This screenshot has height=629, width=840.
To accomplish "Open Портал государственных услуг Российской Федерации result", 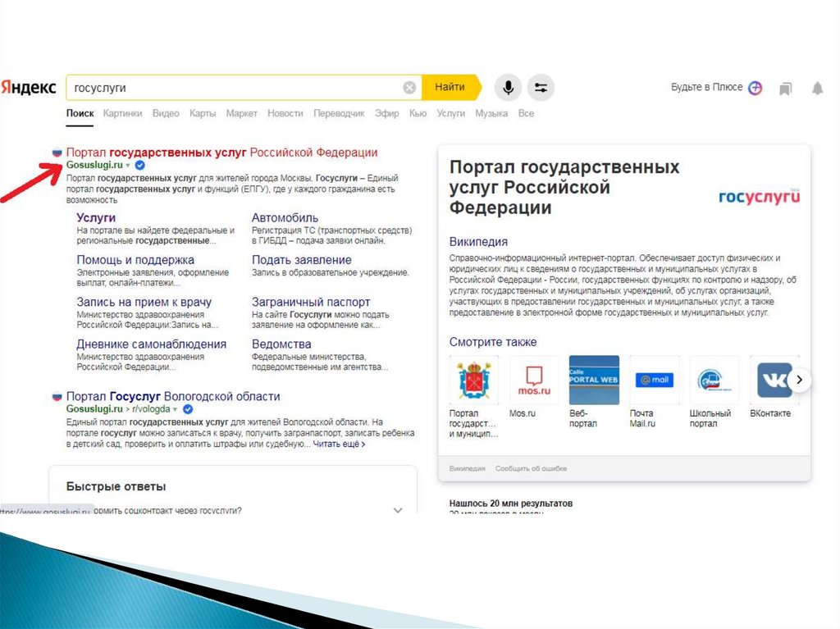I will tap(221, 153).
